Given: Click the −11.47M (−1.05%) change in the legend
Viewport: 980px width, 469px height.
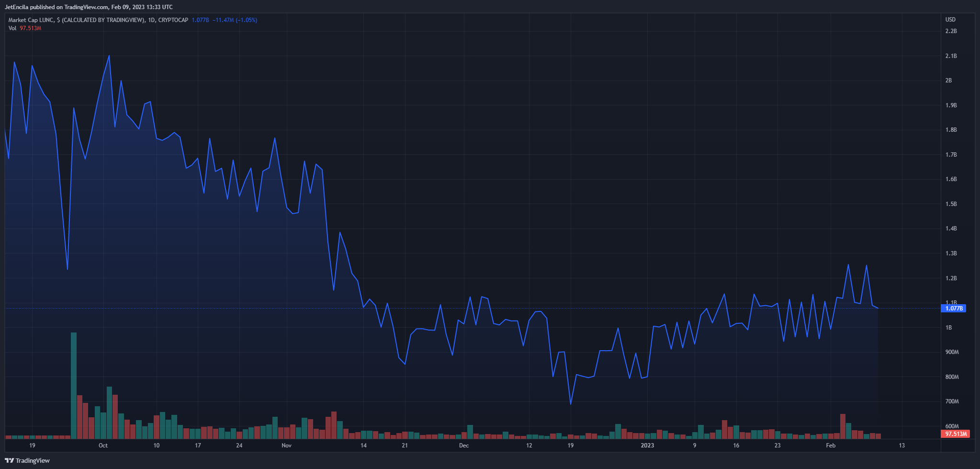Looking at the screenshot, I should pos(235,20).
